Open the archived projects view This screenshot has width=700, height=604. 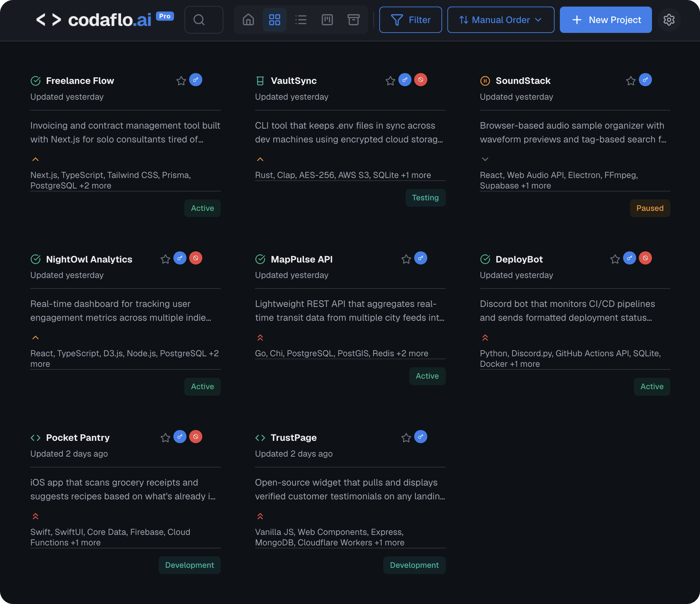(353, 20)
